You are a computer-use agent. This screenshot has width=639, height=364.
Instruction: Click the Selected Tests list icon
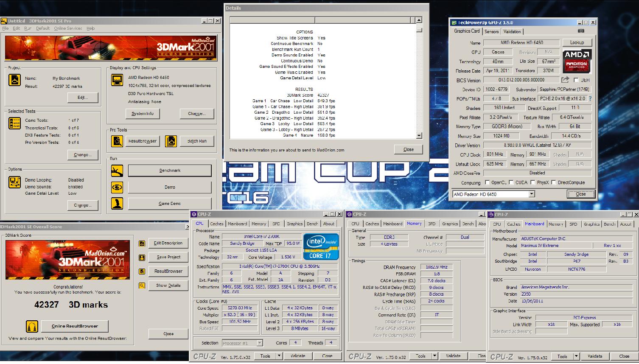(14, 123)
